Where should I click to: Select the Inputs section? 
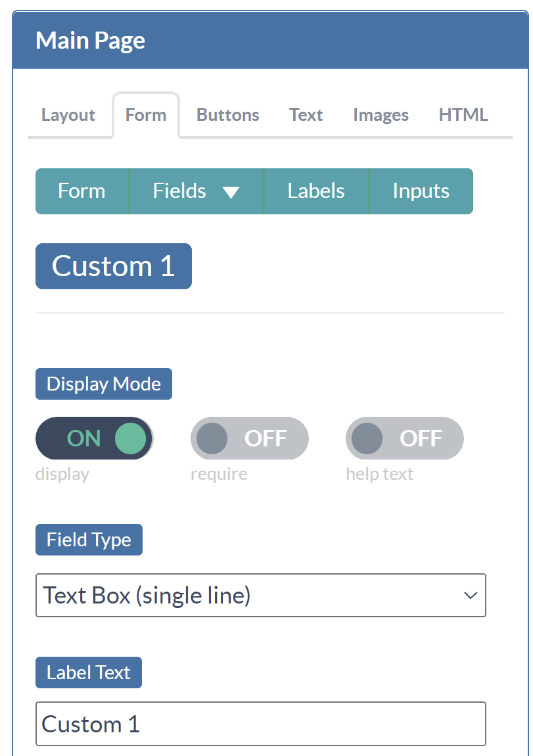(421, 191)
